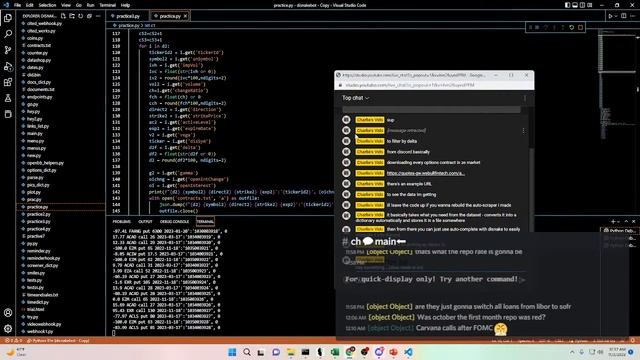Expand the Top chat dropdown
This screenshot has height=360, width=640.
pos(356,98)
